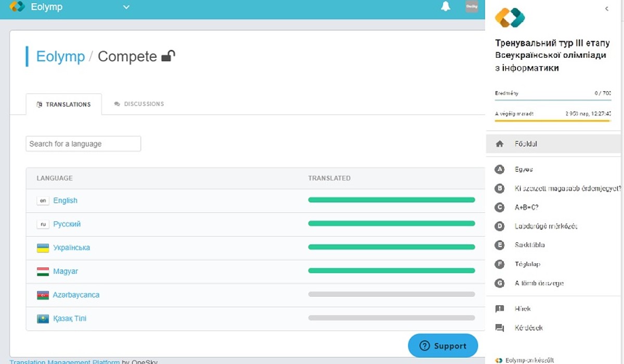Switch to the Discussions tab
The height and width of the screenshot is (364, 624).
click(139, 104)
